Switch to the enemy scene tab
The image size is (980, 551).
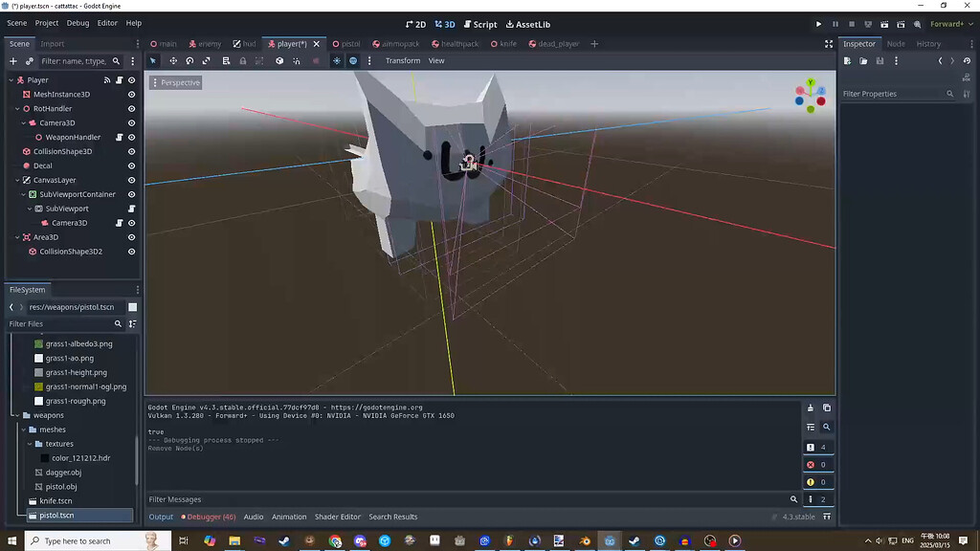205,44
